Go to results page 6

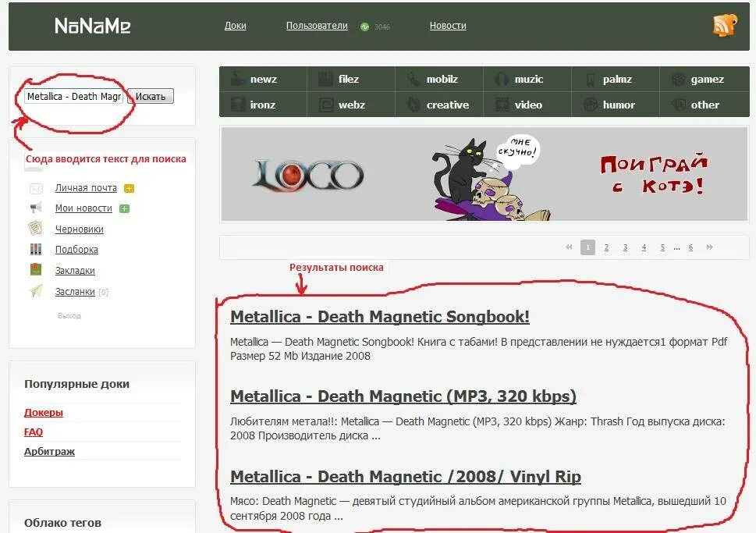(x=690, y=247)
